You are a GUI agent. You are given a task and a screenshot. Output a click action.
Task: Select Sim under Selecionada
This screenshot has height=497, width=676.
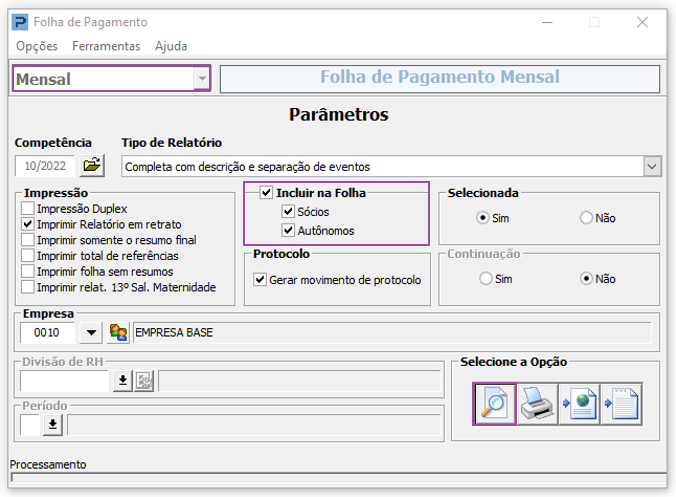(x=482, y=218)
